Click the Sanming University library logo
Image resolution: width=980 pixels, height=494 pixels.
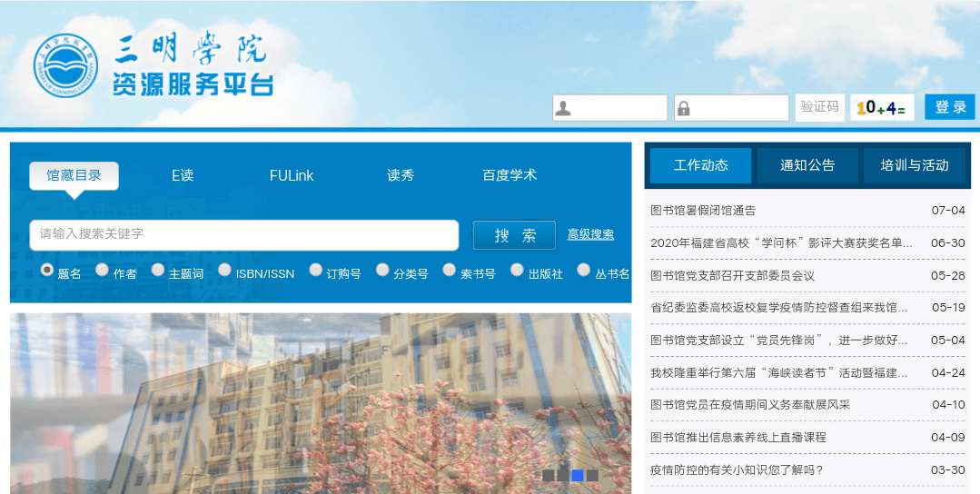click(65, 65)
